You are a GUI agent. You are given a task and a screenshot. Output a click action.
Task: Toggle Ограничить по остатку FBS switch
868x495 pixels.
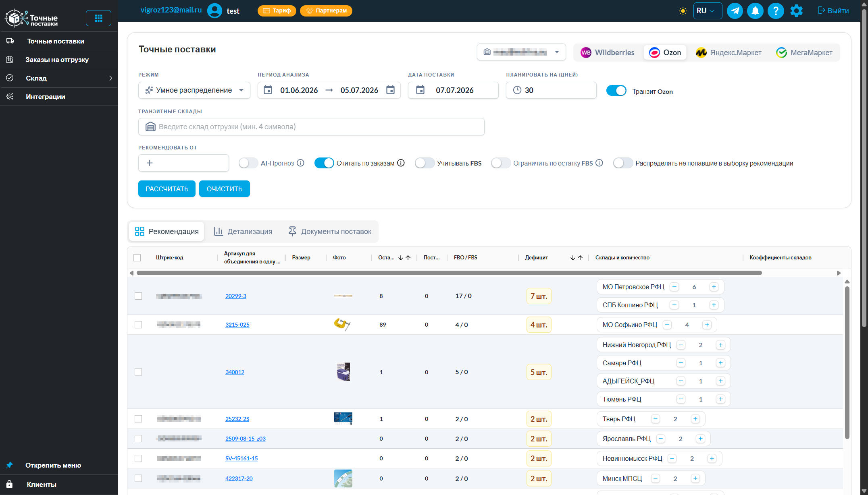(x=501, y=163)
